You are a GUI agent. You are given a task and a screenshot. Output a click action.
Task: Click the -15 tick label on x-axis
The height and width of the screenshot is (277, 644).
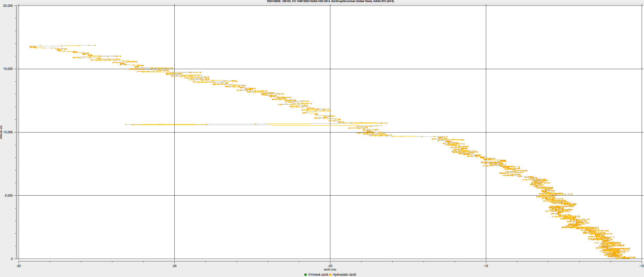tap(486, 266)
